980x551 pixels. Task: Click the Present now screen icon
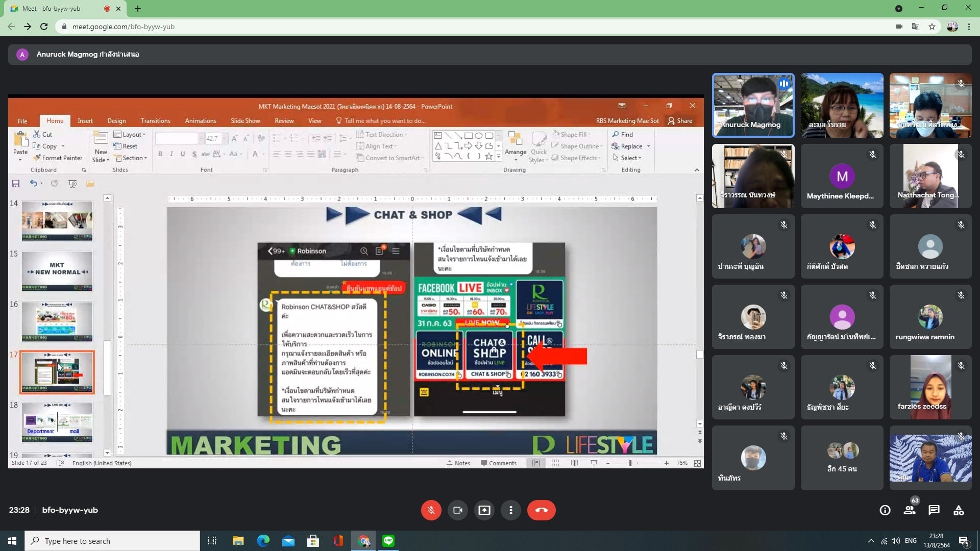click(484, 510)
